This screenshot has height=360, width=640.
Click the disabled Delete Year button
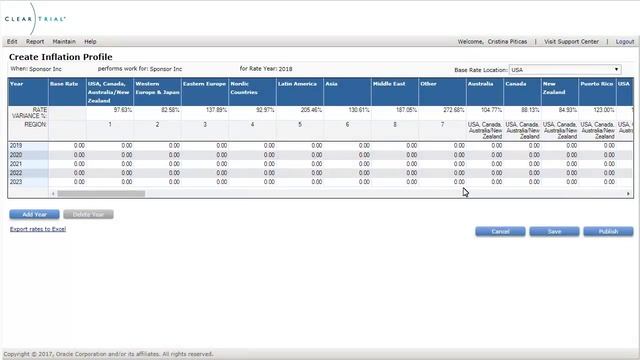(x=88, y=214)
